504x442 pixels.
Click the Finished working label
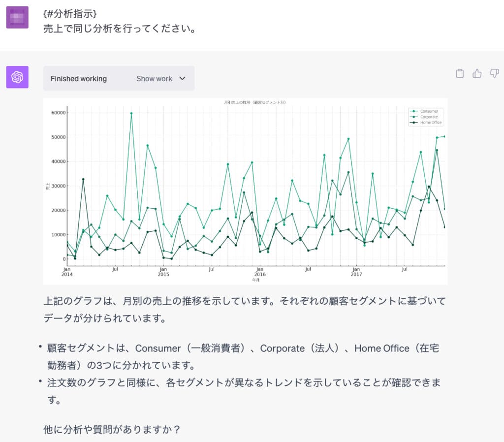click(x=79, y=79)
